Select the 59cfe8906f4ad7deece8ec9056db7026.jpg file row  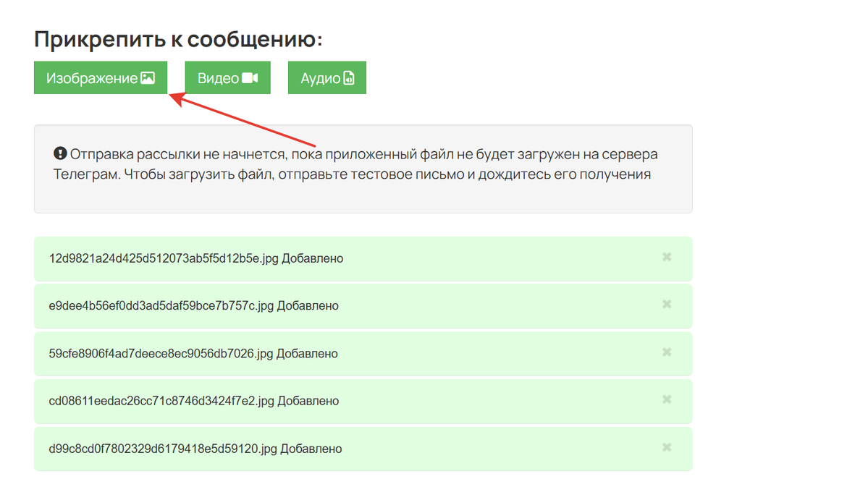(x=363, y=354)
